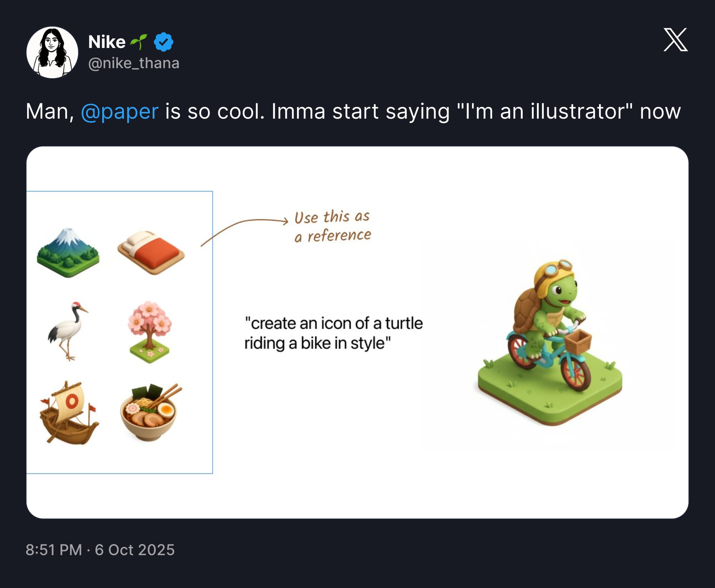Click the @paper mention link

pos(119,111)
